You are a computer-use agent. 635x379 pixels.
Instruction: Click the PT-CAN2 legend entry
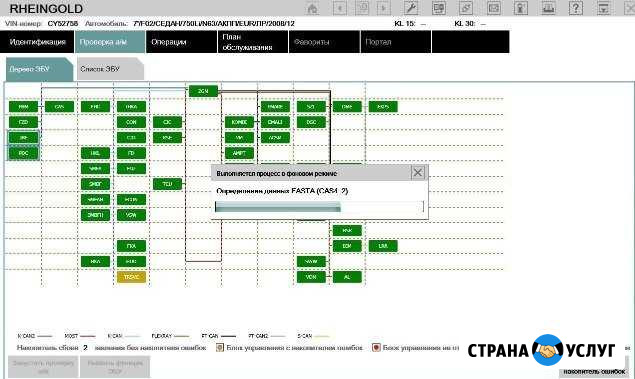267,336
